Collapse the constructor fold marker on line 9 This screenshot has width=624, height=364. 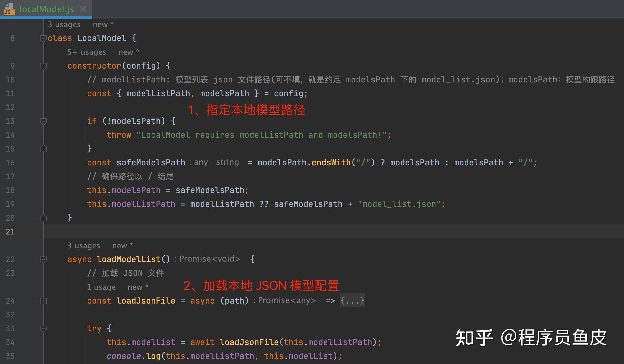pos(43,66)
